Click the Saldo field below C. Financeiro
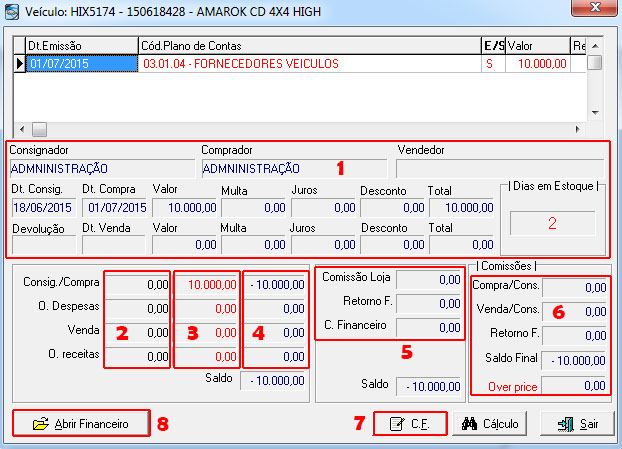Screen dimensions: 622x449 click(428, 386)
